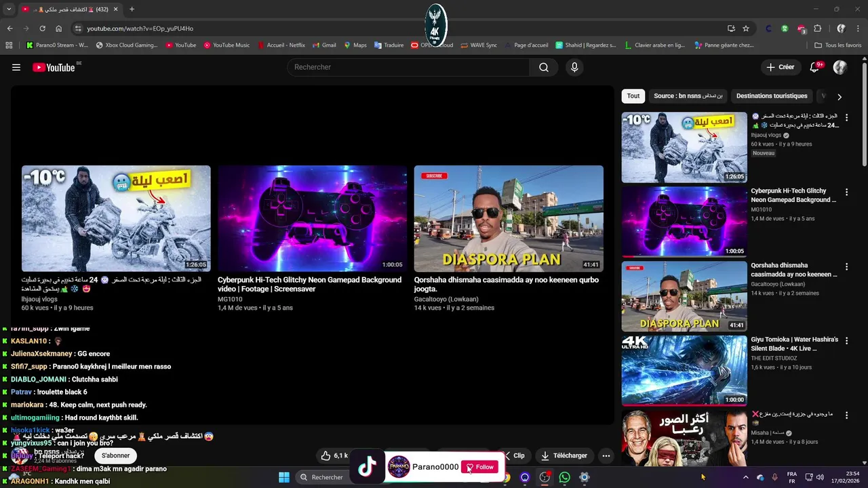Select the Destinations touristiques chip

tap(772, 96)
